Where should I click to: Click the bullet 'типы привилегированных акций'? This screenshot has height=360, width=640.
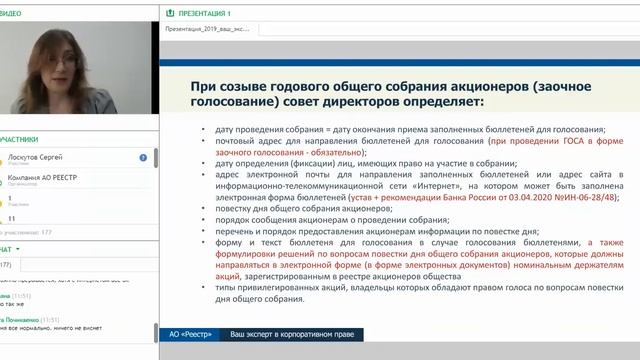[419, 293]
